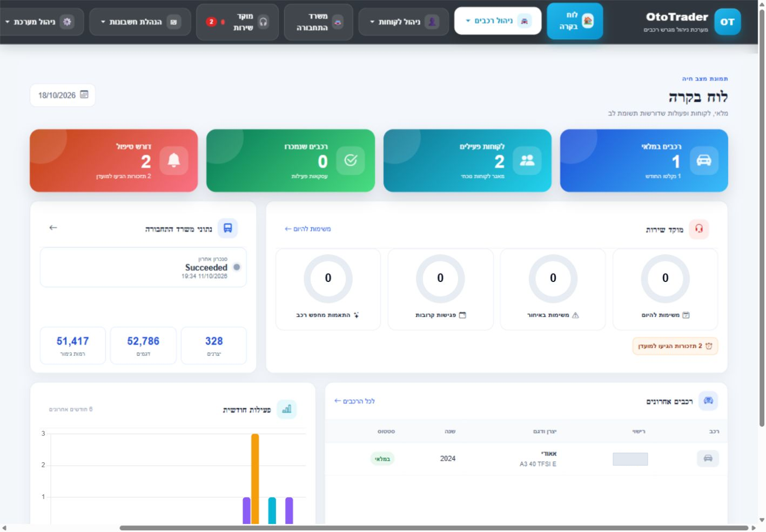Screen dimensions: 766x532
Task: Open the משרד התחבורה menu item
Action: (x=318, y=22)
